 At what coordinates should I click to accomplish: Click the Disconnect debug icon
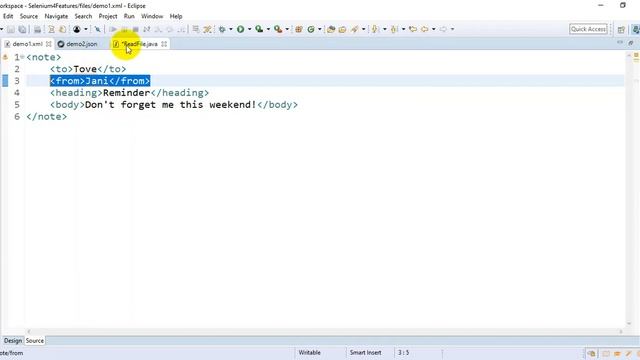pyautogui.click(x=147, y=29)
